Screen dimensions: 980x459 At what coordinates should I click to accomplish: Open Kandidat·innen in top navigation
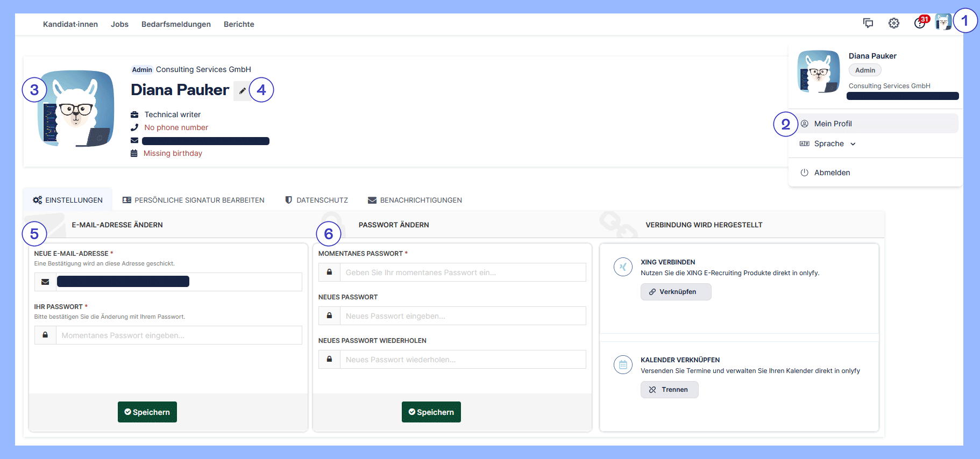coord(70,24)
